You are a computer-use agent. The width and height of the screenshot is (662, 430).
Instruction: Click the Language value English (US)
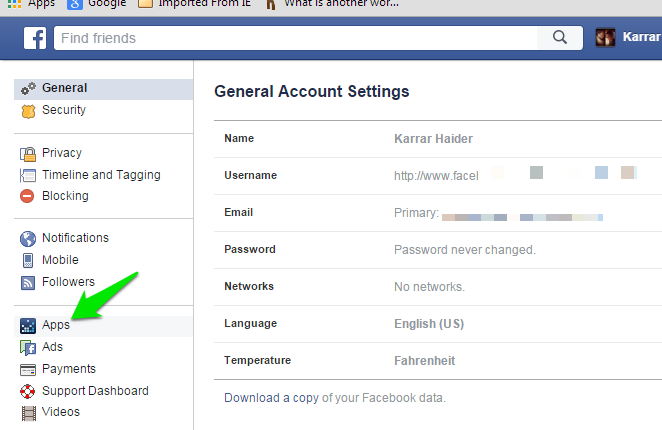429,324
